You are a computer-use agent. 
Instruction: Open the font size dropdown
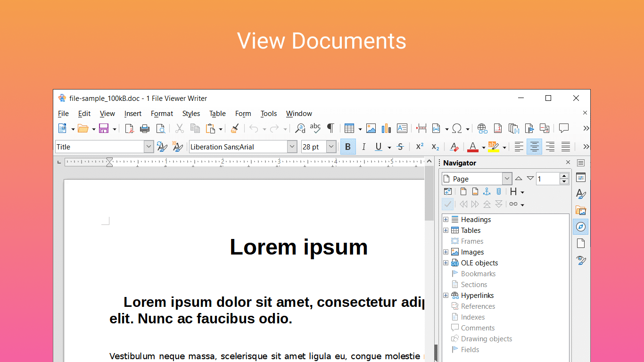pos(330,147)
